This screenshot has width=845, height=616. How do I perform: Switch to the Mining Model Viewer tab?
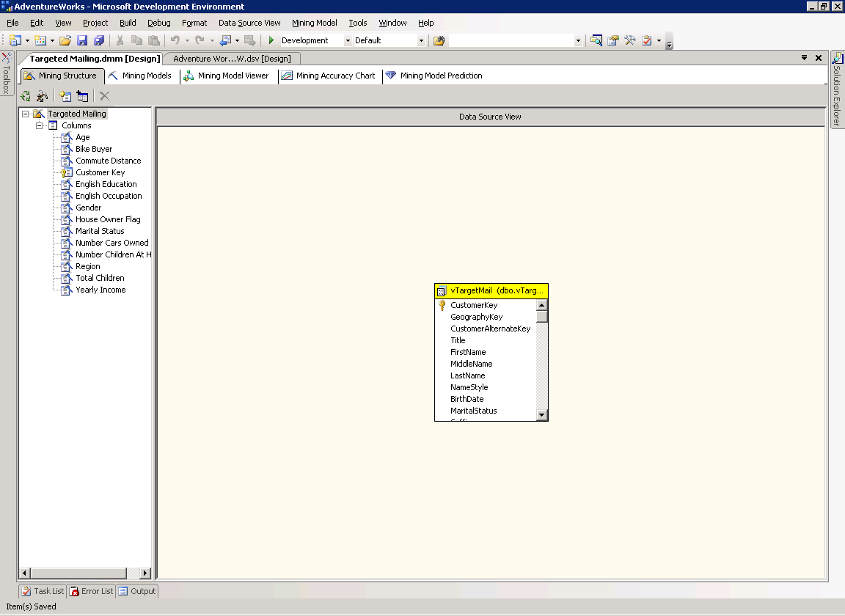227,76
